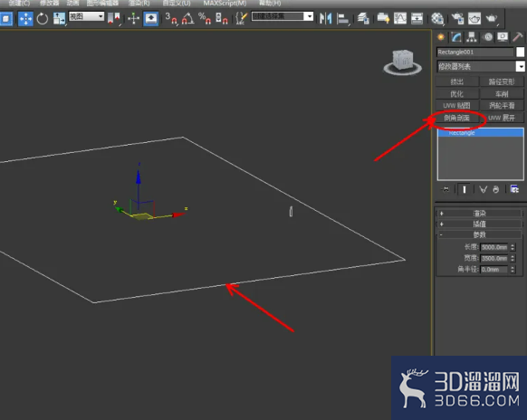Toggle the 3D Snaps icon
Viewport: 527px width, 420px height.
171,18
